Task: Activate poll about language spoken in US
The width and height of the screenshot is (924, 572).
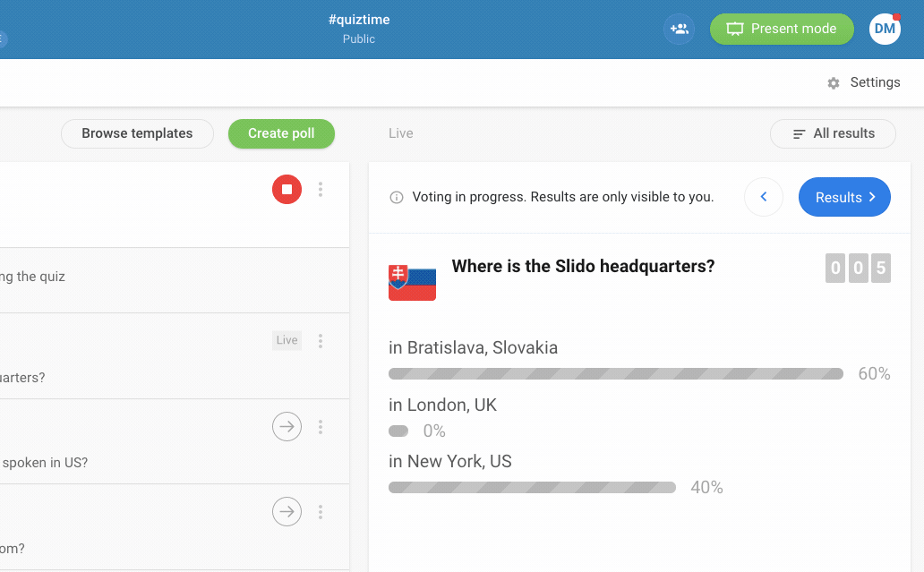Action: [x=287, y=426]
